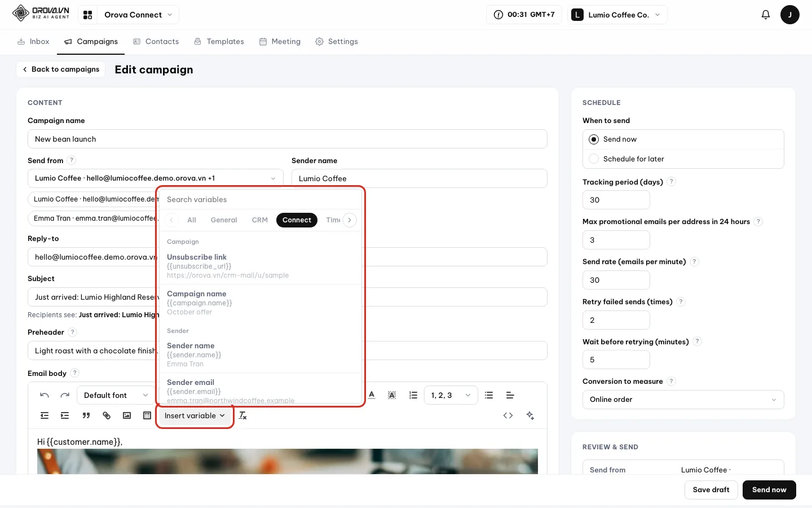Insert the Sender name variable

coord(261,354)
